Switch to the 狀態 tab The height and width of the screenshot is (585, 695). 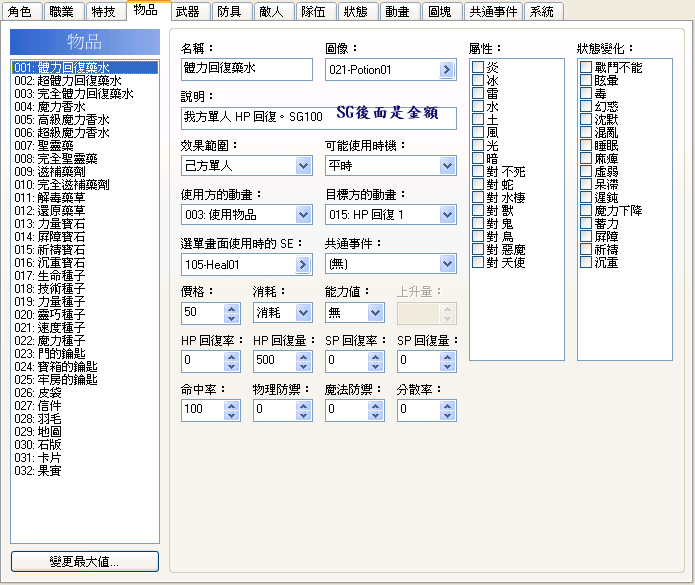click(x=357, y=12)
